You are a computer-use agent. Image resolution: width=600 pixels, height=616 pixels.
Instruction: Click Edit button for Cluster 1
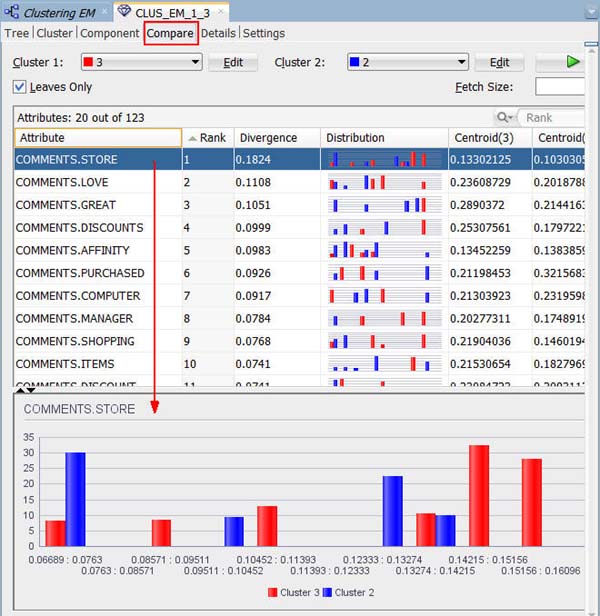[x=233, y=62]
